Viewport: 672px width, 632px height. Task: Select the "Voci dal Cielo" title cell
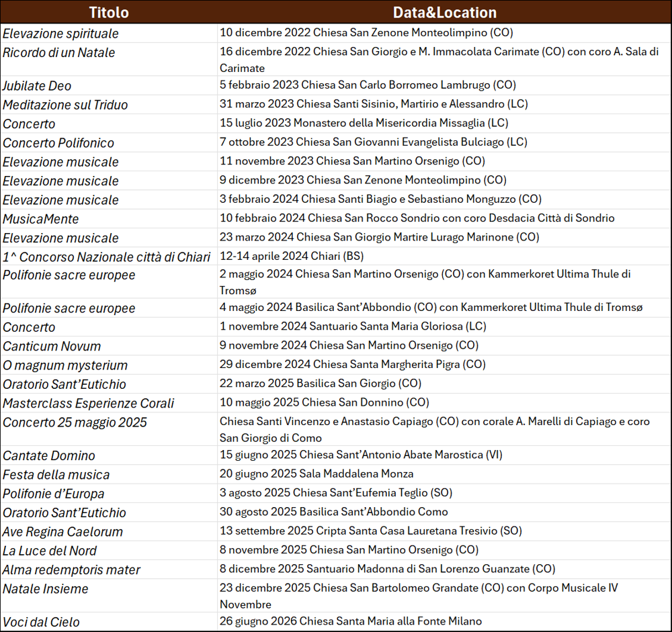coord(109,622)
